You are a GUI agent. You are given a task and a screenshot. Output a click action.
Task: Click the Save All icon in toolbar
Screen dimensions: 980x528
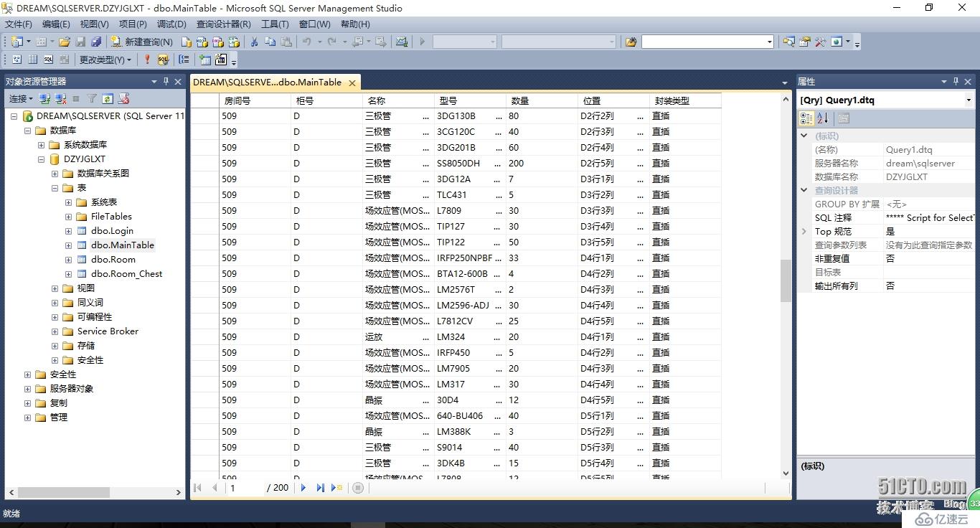pyautogui.click(x=95, y=42)
